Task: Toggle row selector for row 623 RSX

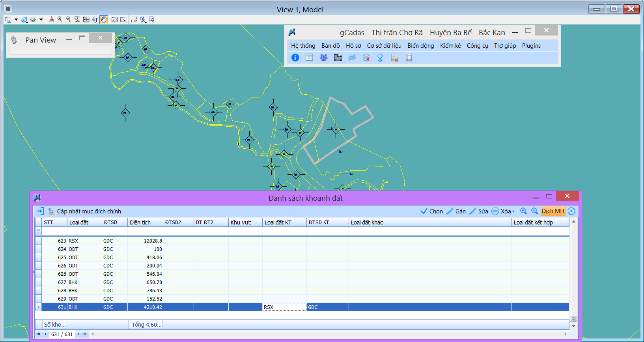Action: [x=38, y=241]
